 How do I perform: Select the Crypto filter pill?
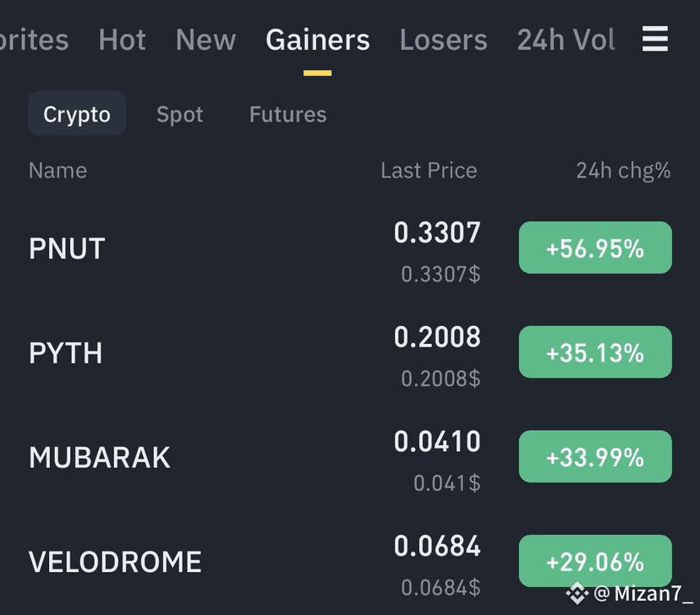77,114
